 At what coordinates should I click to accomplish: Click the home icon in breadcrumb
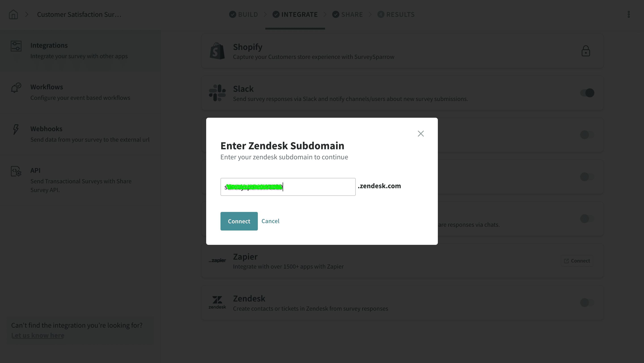tap(13, 15)
